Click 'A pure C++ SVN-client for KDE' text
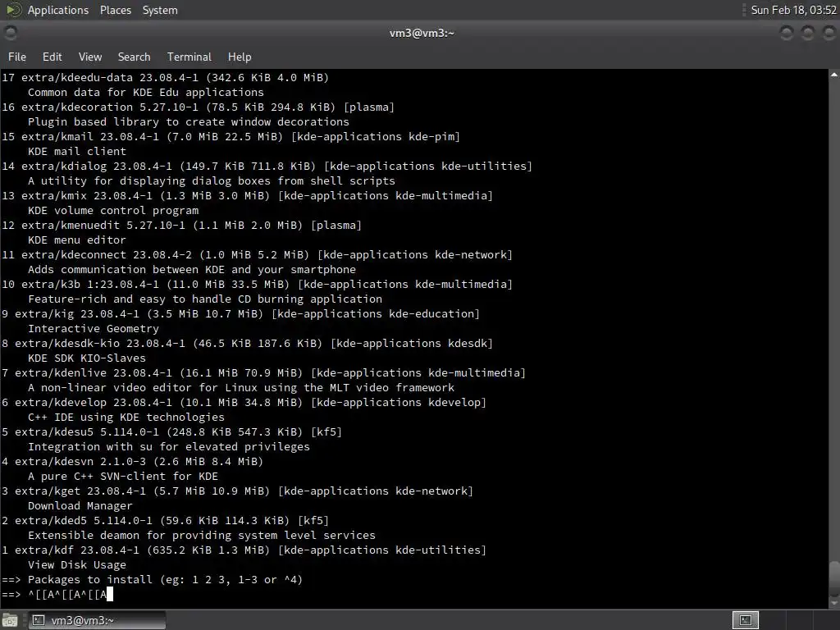 [x=123, y=477]
